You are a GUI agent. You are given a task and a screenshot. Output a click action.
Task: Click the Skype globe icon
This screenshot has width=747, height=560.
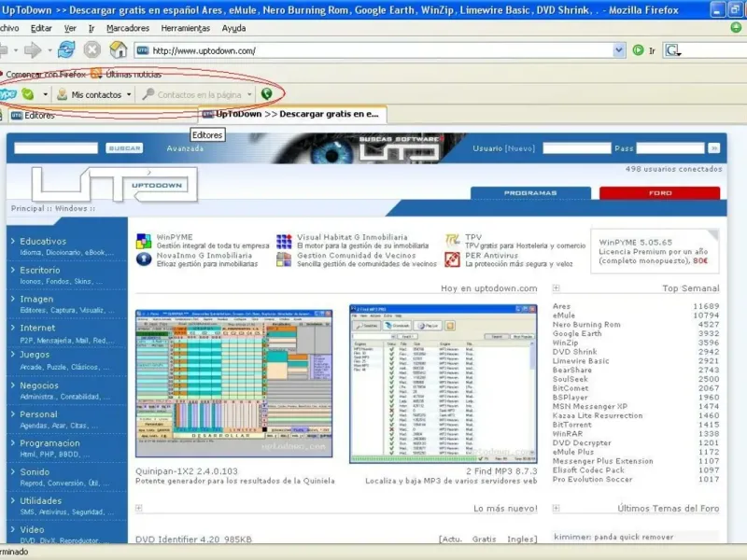pos(266,94)
